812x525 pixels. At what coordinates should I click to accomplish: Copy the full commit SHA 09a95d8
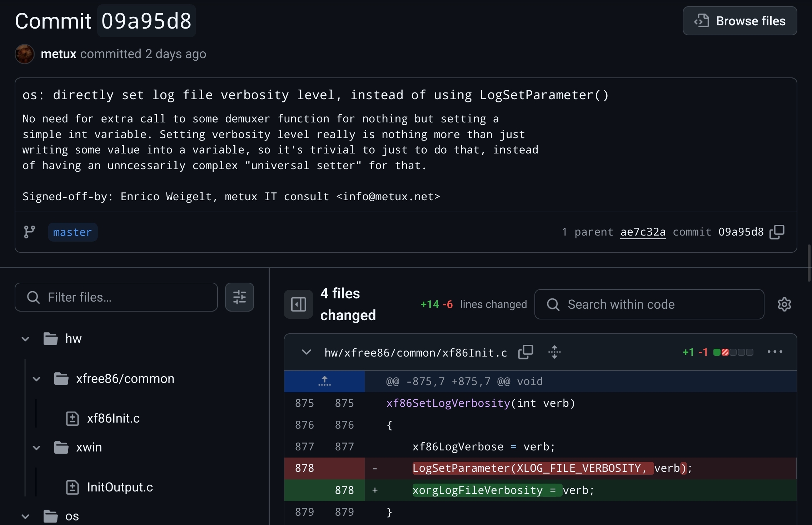pyautogui.click(x=777, y=232)
